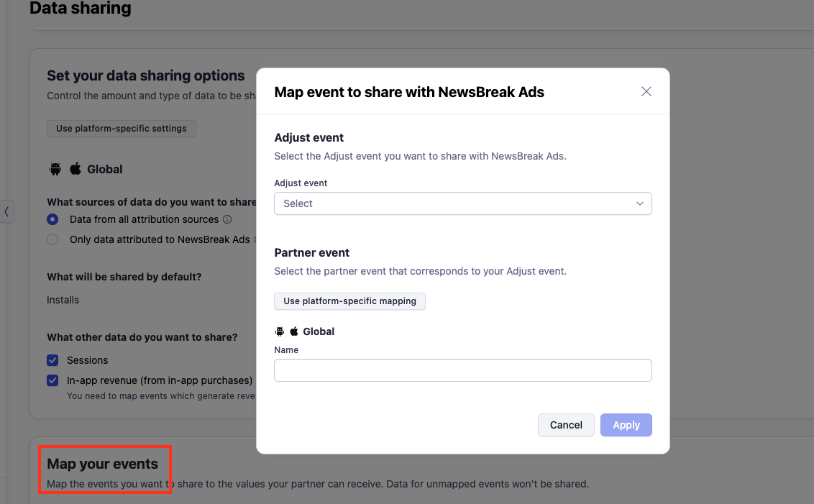Click the Data sharing page title

(x=81, y=9)
